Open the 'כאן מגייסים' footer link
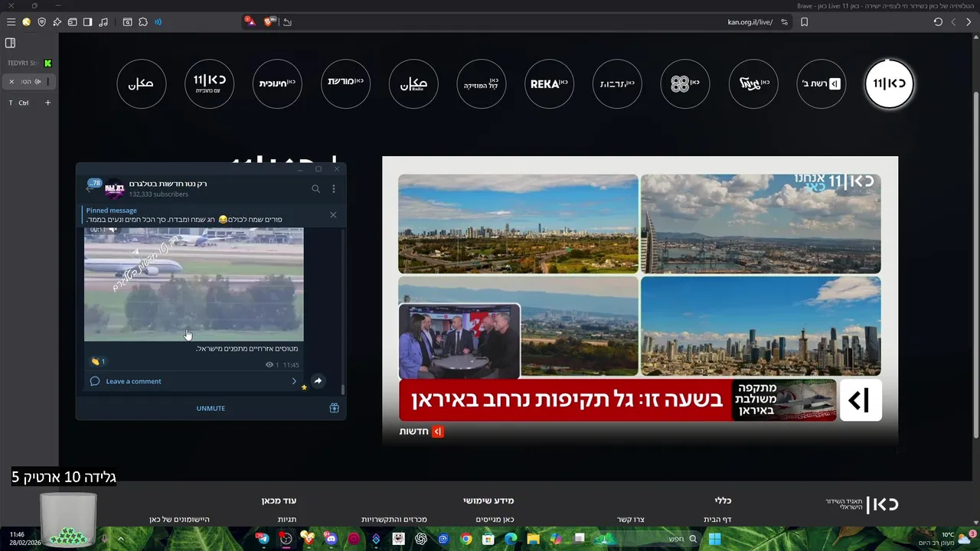The width and height of the screenshot is (980, 551). (495, 520)
